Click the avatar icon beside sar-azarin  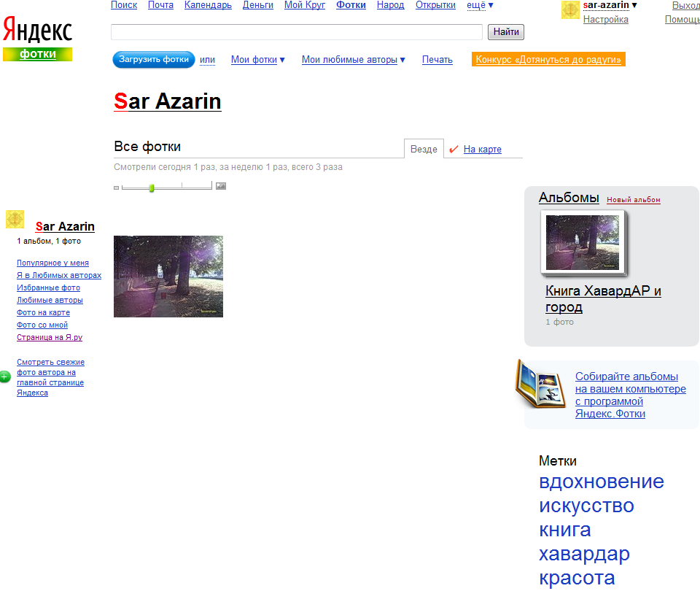(571, 9)
